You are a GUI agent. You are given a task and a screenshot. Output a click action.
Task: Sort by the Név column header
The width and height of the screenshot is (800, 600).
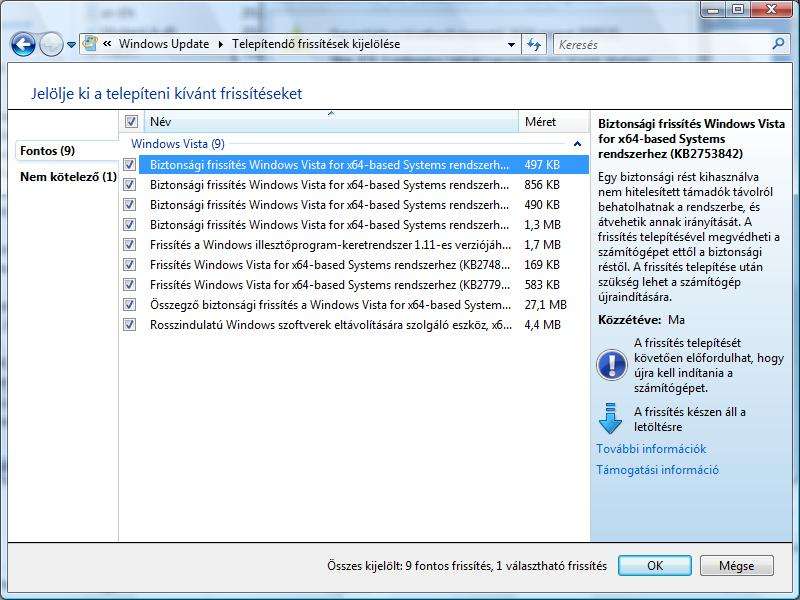(x=331, y=121)
